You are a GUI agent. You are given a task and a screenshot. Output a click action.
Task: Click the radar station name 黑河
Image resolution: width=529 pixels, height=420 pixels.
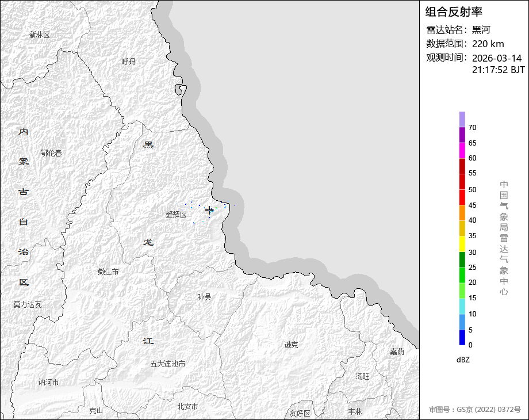(481, 30)
